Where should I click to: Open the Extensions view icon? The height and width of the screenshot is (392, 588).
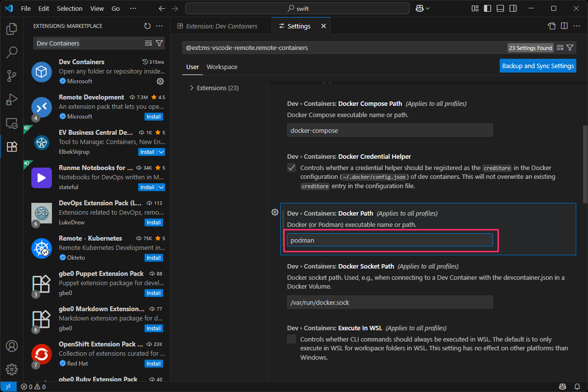click(x=12, y=147)
